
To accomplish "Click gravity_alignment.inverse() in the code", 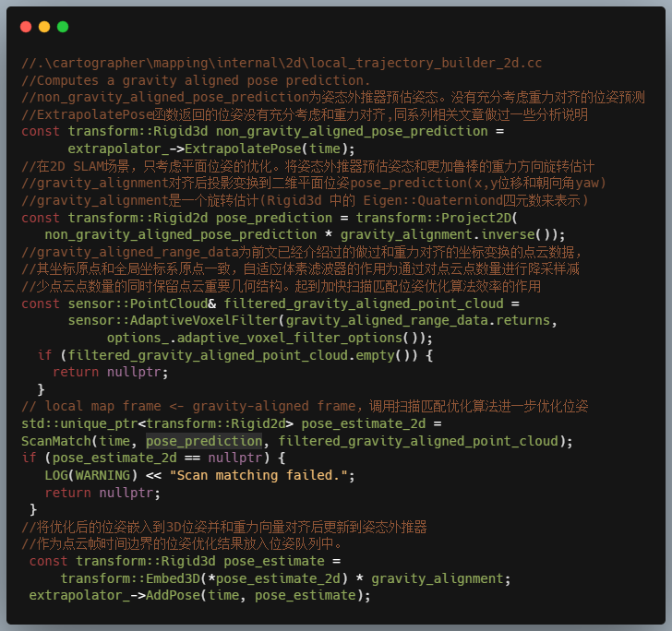I will click(452, 234).
